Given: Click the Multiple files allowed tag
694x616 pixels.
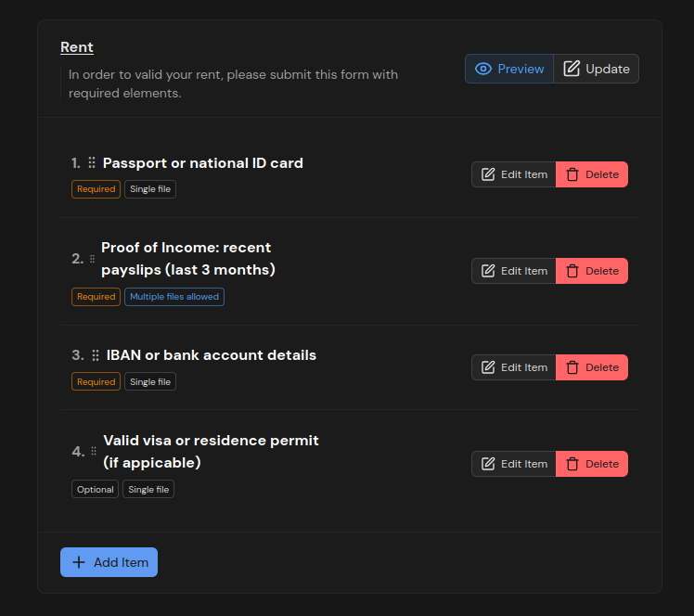Looking at the screenshot, I should (x=174, y=297).
